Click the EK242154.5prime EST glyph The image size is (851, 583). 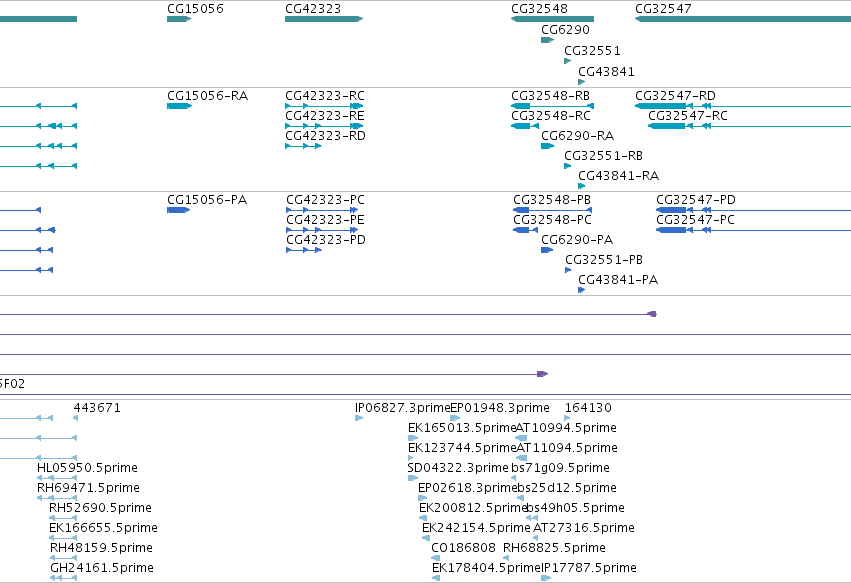(426, 538)
